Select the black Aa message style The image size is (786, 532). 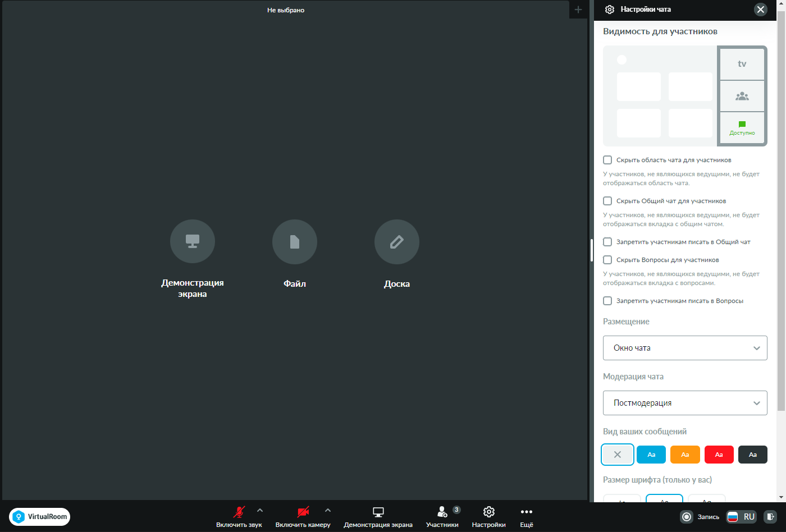click(753, 455)
